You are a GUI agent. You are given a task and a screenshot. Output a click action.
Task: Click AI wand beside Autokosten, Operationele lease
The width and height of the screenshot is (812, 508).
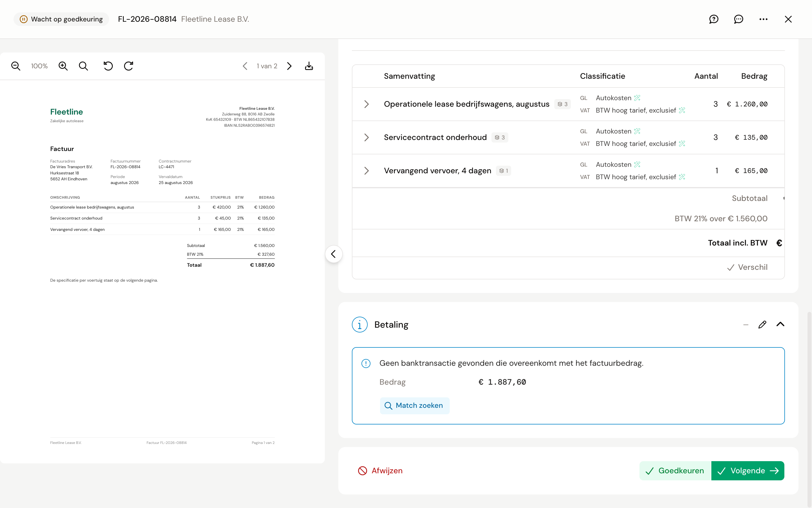(x=637, y=98)
